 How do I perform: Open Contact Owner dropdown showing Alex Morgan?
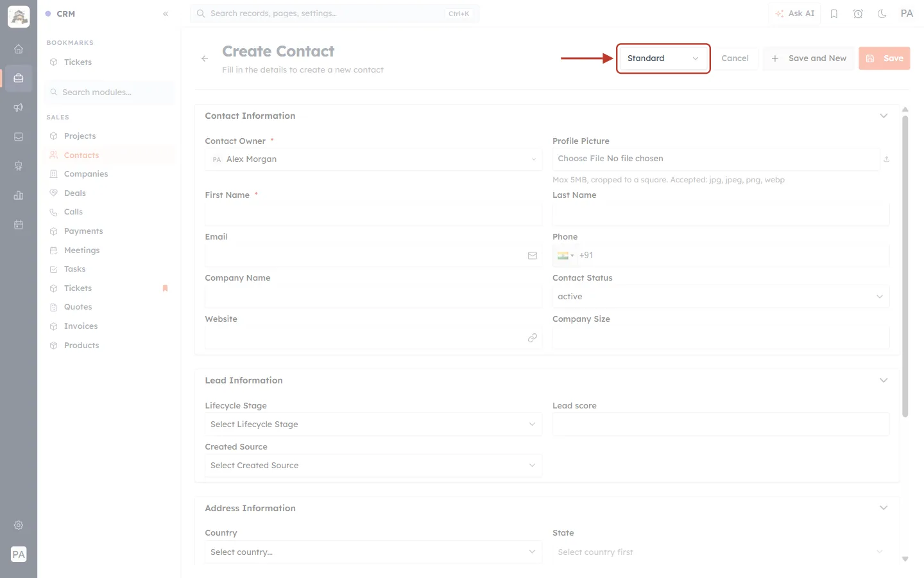pyautogui.click(x=373, y=159)
